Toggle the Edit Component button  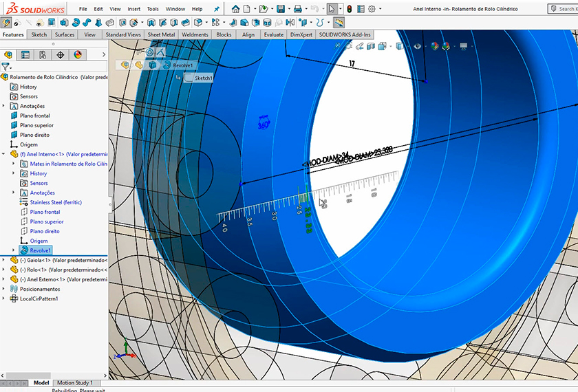6,23
